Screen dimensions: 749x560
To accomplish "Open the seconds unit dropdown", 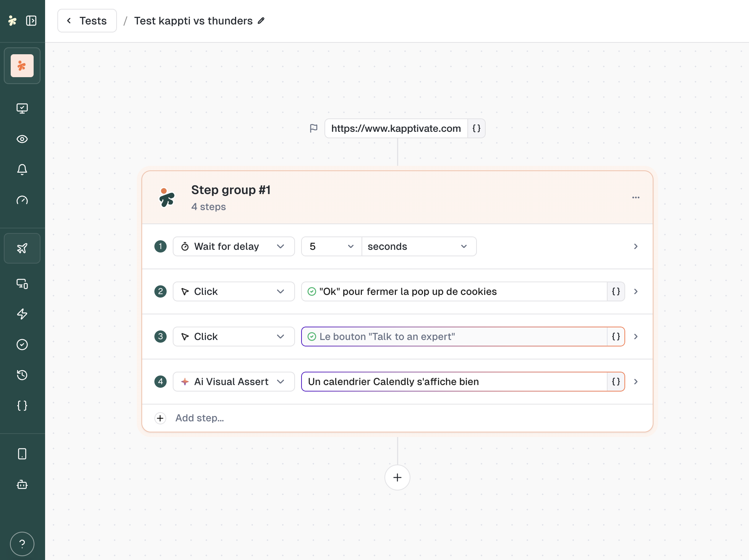I will point(419,246).
